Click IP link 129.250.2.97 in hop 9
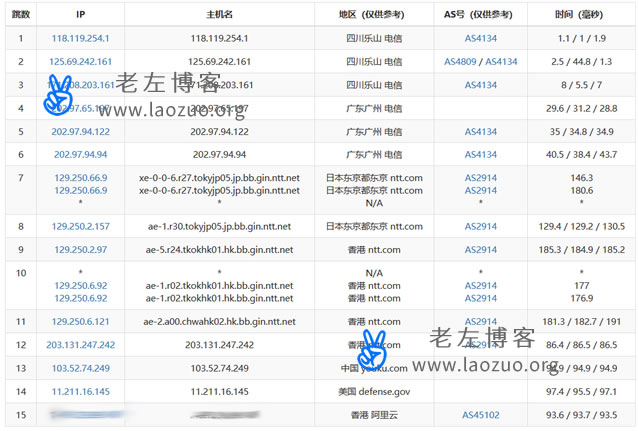Image resolution: width=639 pixels, height=431 pixels. pos(80,249)
